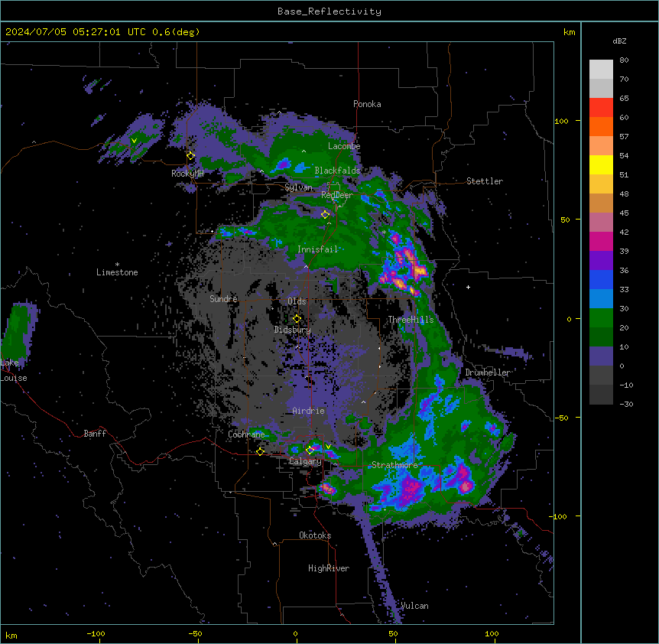Click the yellow diamond marker beside RockyMH

190,156
